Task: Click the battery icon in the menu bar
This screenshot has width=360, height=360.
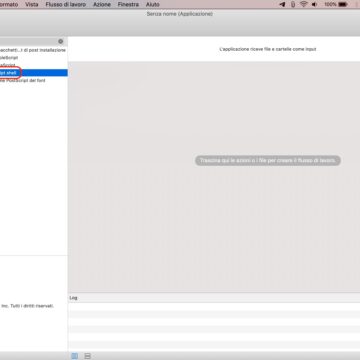Action: (x=343, y=4)
